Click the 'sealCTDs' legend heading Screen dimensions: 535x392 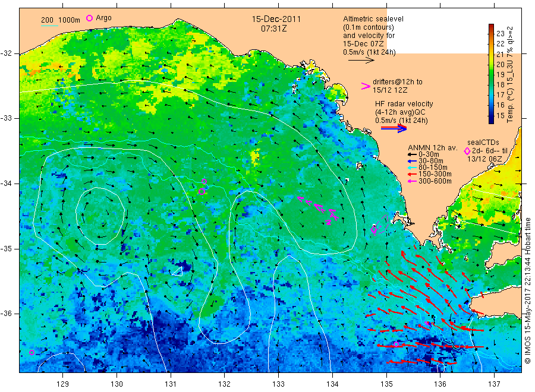483,143
